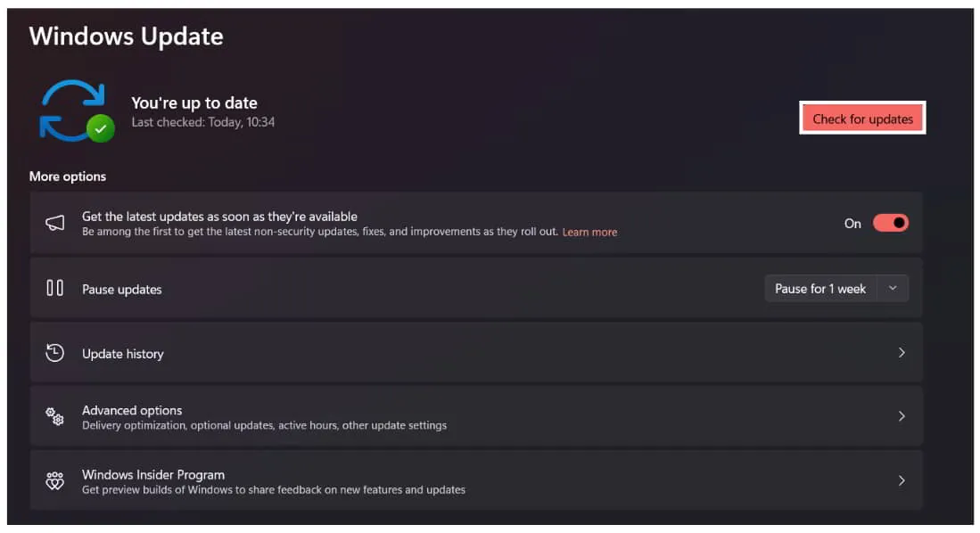980x533 pixels.
Task: Click the Windows Update page heading
Action: tap(126, 37)
